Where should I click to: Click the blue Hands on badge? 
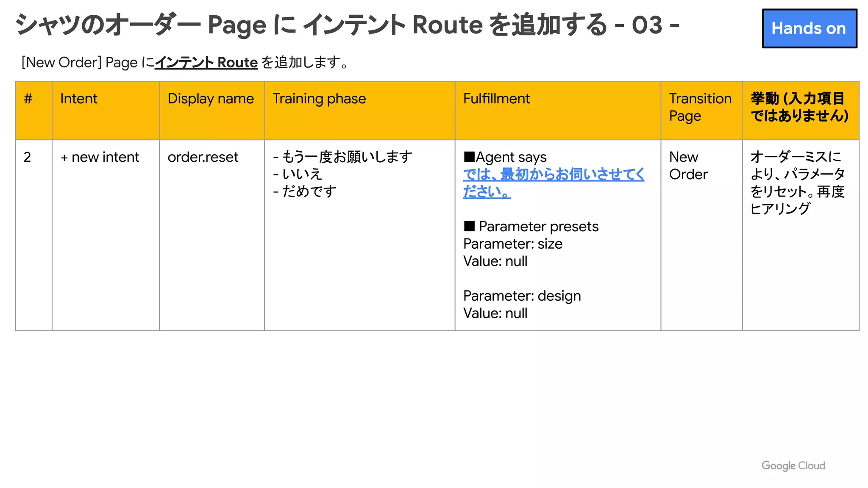pos(810,28)
